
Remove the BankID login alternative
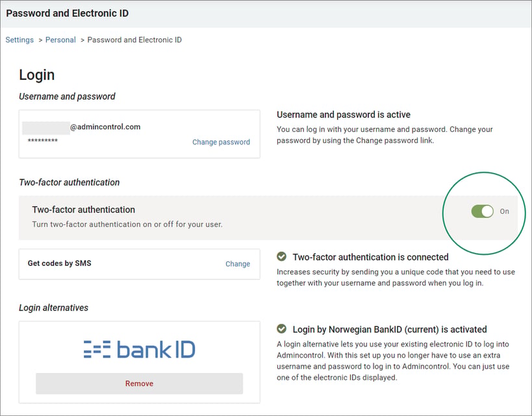tap(140, 383)
